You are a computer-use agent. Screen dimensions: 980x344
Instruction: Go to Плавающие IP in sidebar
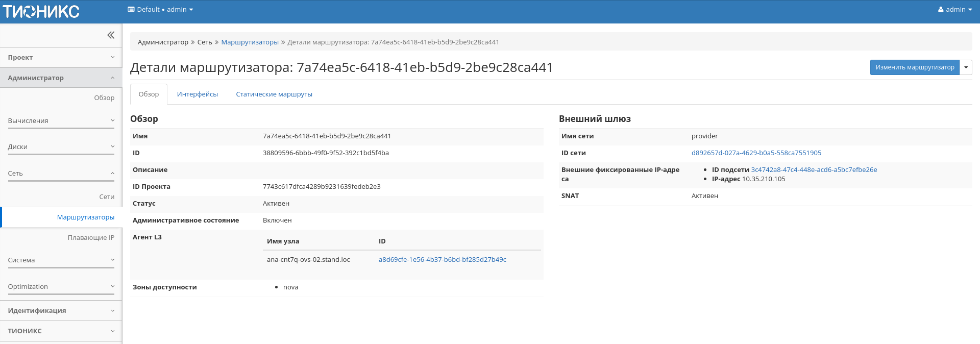coord(91,238)
